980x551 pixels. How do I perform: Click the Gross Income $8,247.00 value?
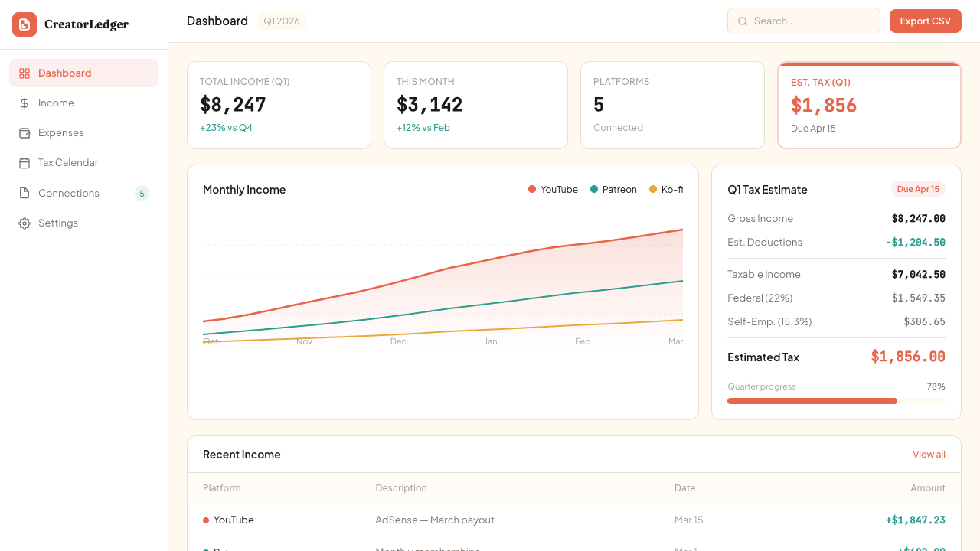[919, 219]
